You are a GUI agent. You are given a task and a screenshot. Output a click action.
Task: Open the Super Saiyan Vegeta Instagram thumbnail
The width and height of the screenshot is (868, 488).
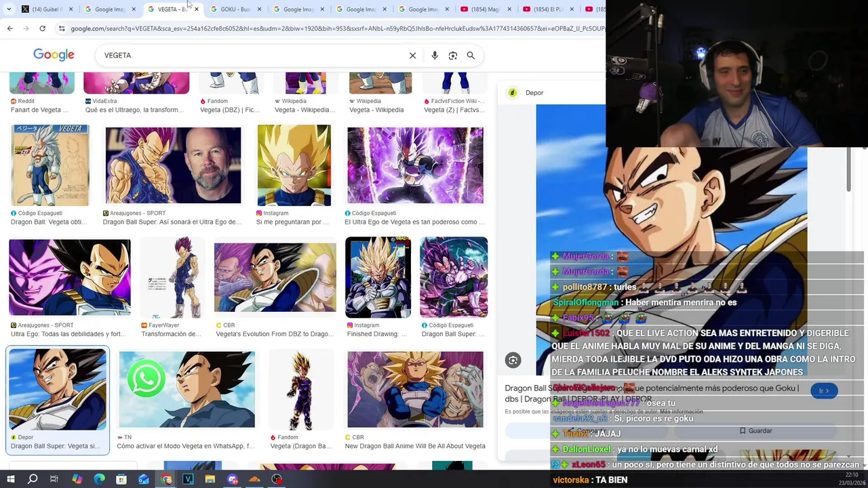(x=294, y=165)
